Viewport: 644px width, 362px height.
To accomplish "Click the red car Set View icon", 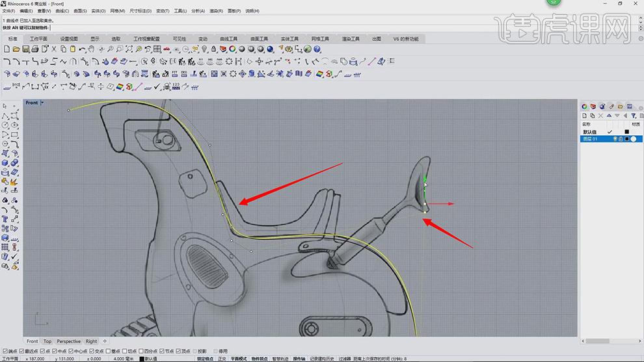I will pyautogui.click(x=167, y=49).
